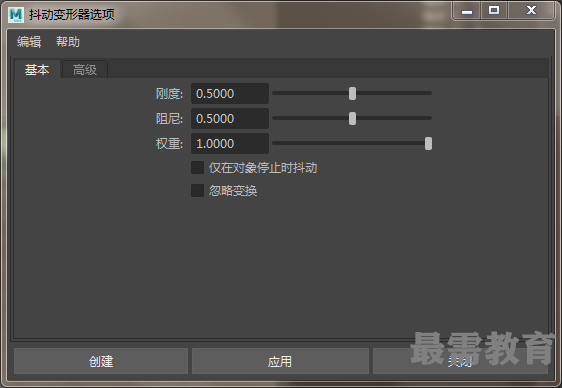
Task: Open the 编辑 menu
Action: click(29, 42)
